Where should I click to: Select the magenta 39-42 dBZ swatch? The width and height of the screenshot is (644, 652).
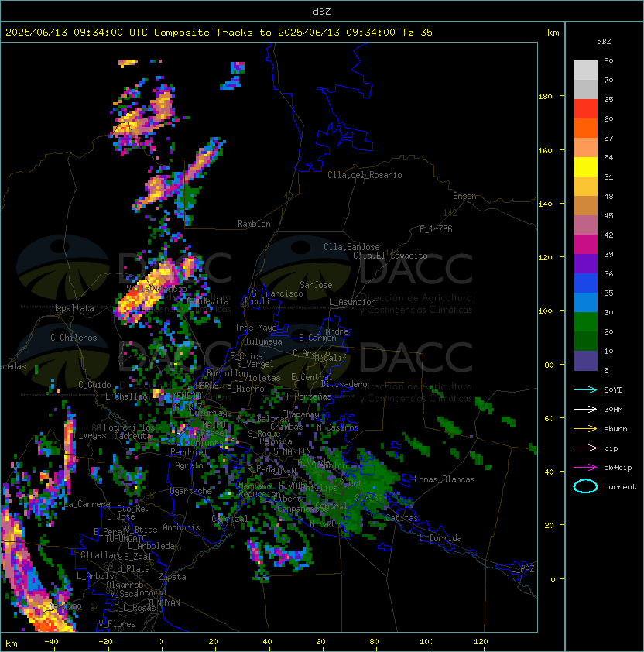coord(585,245)
